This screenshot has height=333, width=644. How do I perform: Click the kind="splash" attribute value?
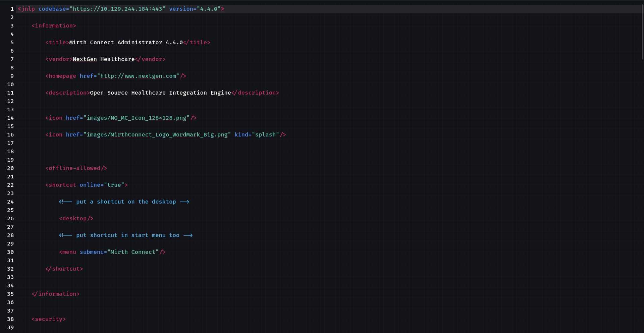coord(267,135)
